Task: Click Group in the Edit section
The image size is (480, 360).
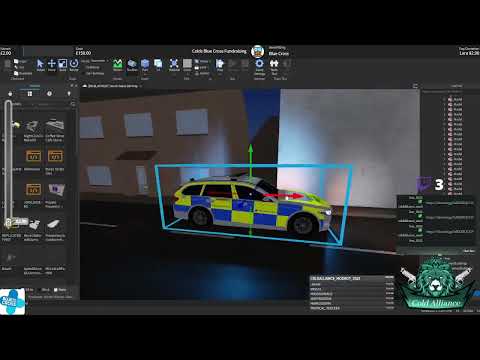Action: [201, 61]
